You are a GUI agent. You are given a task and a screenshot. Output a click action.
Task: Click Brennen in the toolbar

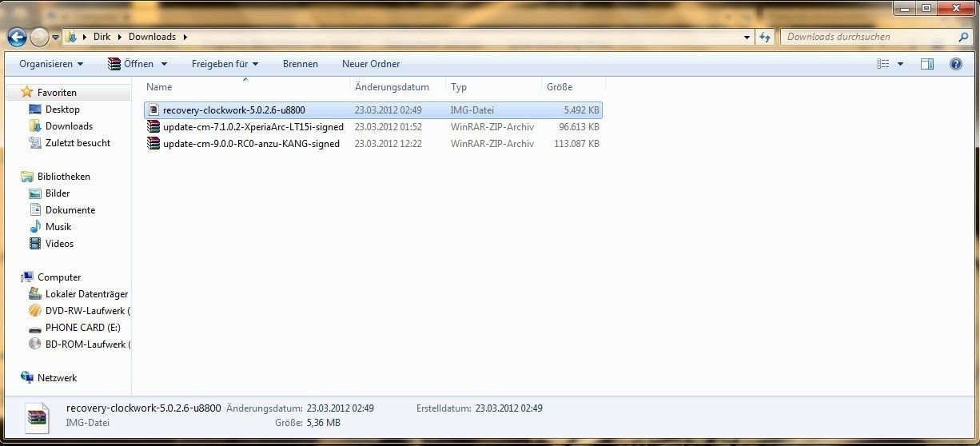point(301,64)
